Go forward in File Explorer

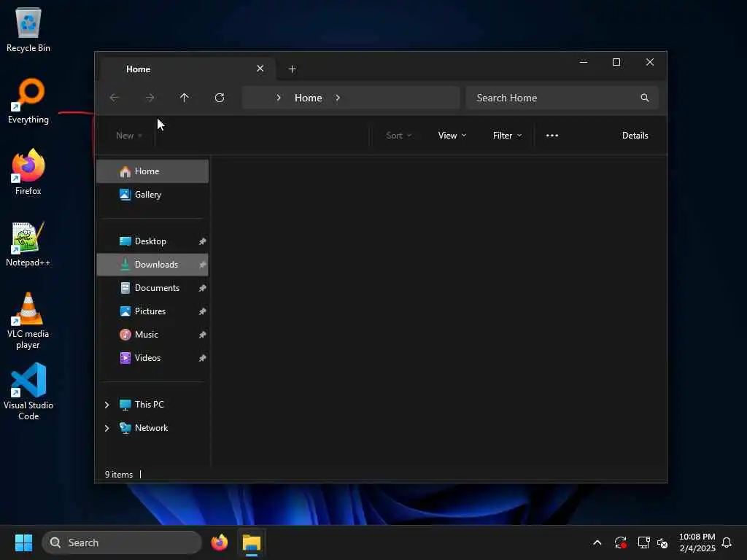point(150,98)
